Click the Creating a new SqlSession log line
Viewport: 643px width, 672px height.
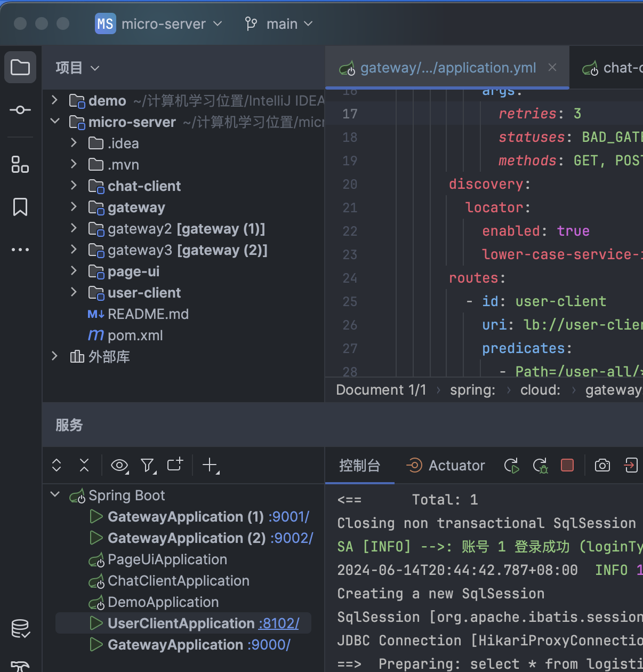(x=441, y=594)
